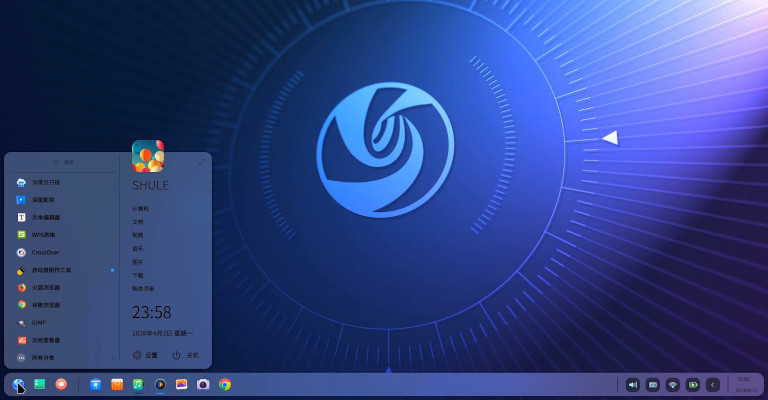Image resolution: width=768 pixels, height=400 pixels.
Task: Open the green multitasking view dock icon
Action: 40,384
